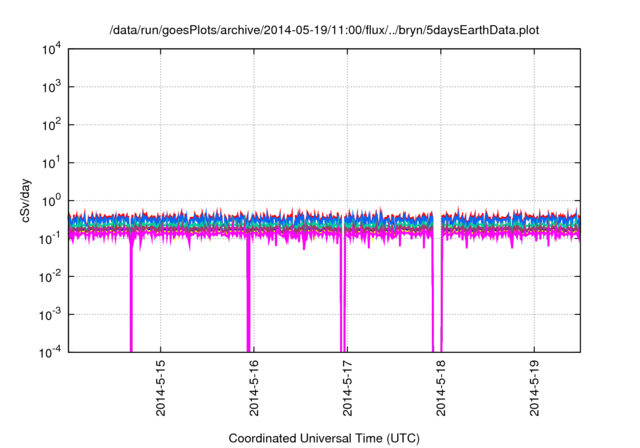Screen dimensions: 640x448
Task: Click the cSv/day y-axis label
Action: tap(26, 200)
